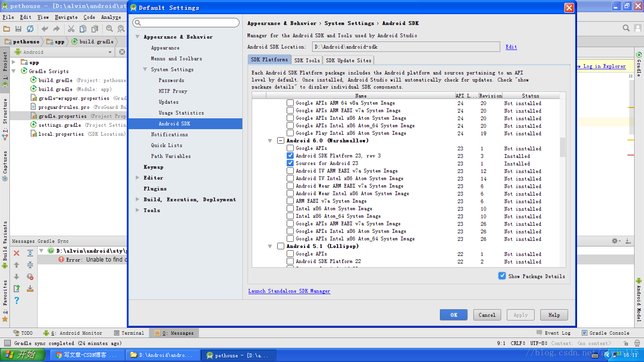The image size is (644, 362).
Task: Toggle Show Package Details checkbox
Action: (502, 276)
